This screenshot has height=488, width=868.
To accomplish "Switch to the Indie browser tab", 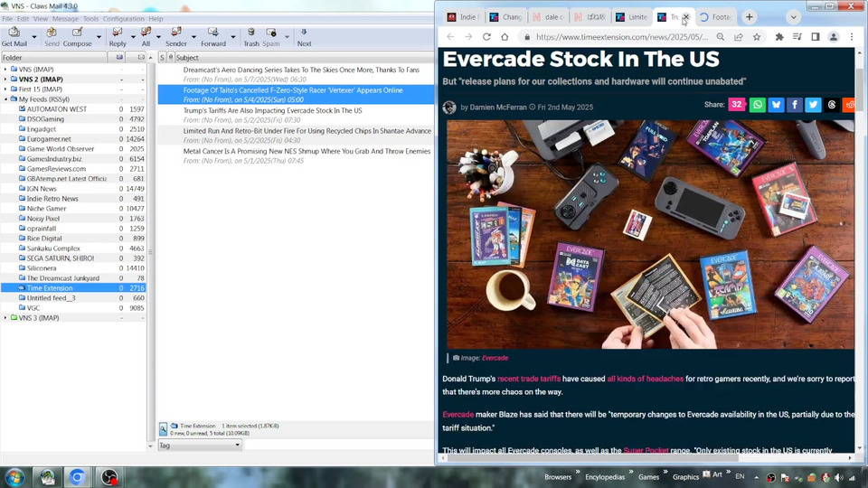I will point(464,17).
